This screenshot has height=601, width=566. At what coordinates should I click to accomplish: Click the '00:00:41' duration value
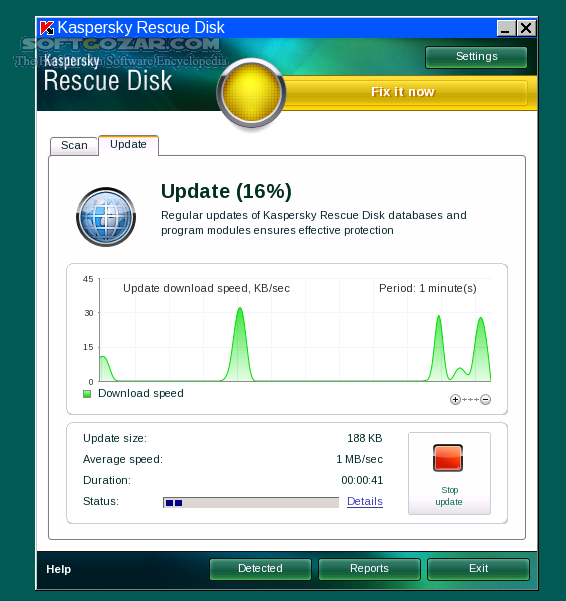[362, 480]
